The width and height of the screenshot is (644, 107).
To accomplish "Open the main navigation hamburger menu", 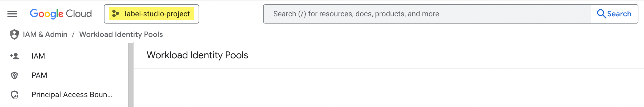I will tap(12, 14).
